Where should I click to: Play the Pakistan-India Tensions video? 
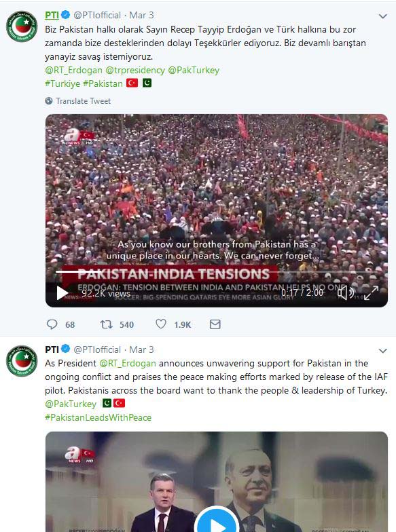62,293
